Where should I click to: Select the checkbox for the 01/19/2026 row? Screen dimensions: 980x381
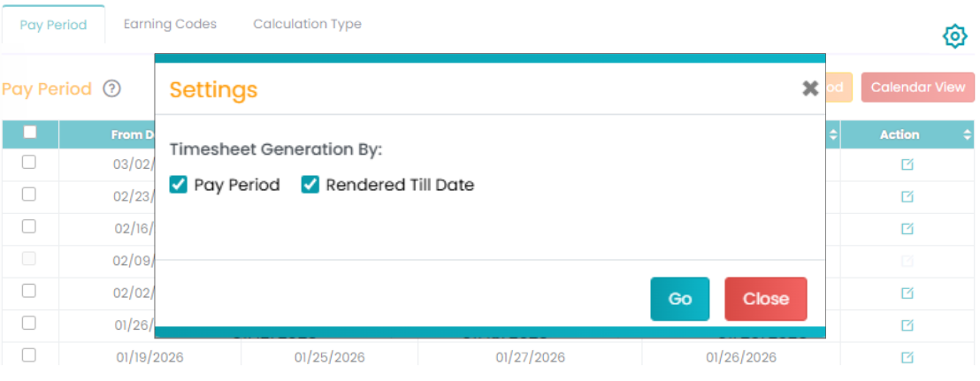point(29,355)
